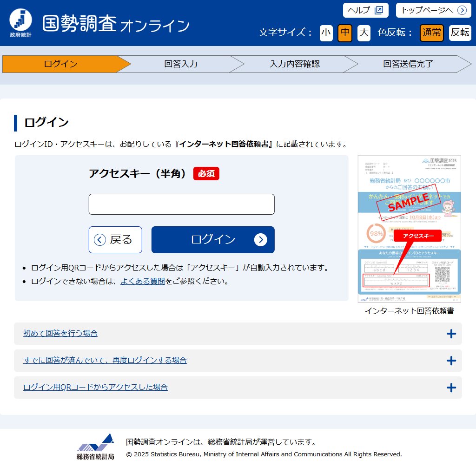Screen dimensions: 476x467
Task: Click plus icon beside ログイン用QRコードからアクセスした場合
Action: coord(451,388)
